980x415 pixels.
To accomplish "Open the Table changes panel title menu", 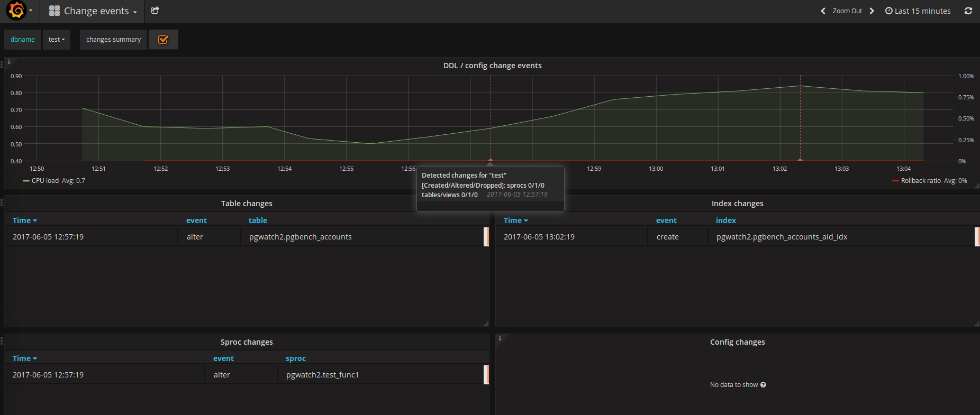I will (247, 204).
